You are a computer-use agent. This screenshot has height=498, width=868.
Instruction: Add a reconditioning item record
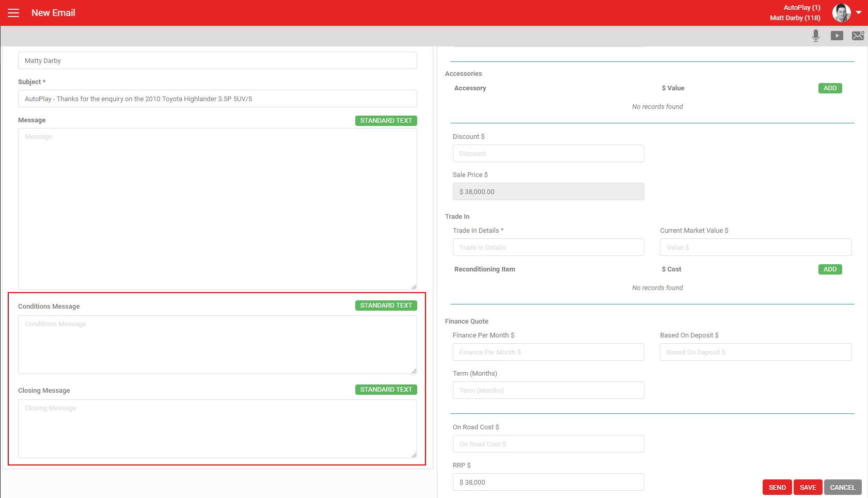(x=830, y=269)
